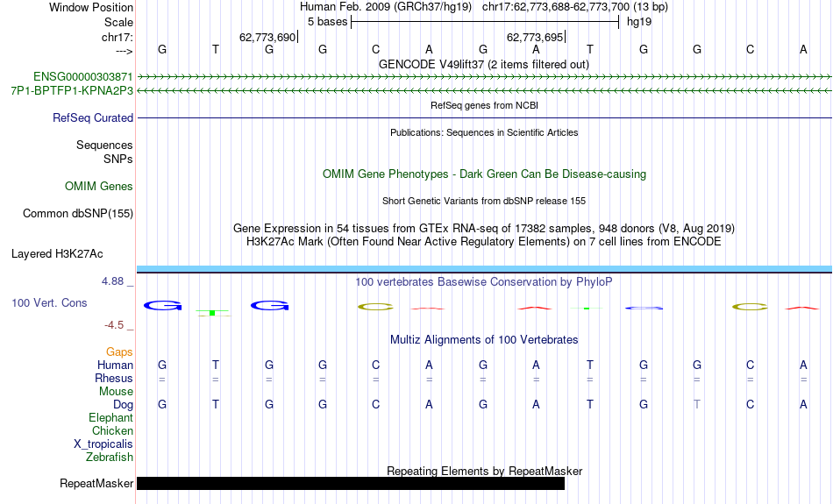Click the 100 Vert. Cons label
This screenshot has width=833, height=504.
coord(49,302)
